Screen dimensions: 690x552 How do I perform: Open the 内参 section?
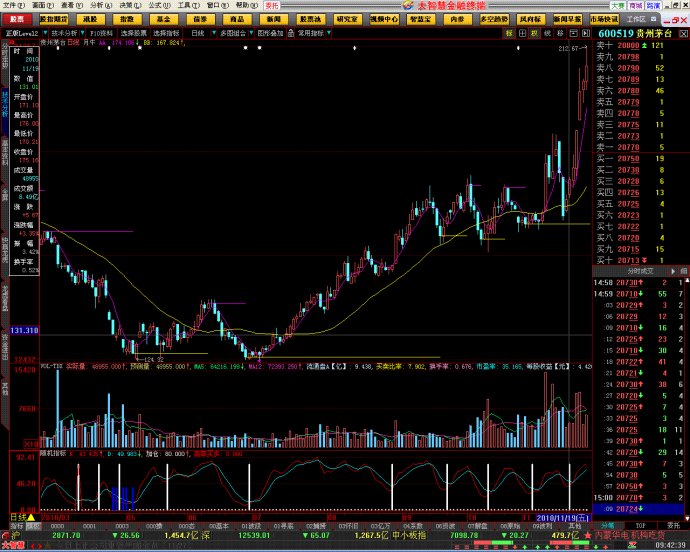click(x=458, y=19)
